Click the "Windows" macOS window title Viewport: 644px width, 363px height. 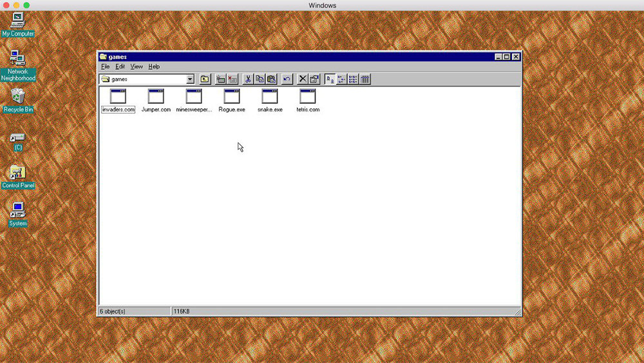click(323, 5)
